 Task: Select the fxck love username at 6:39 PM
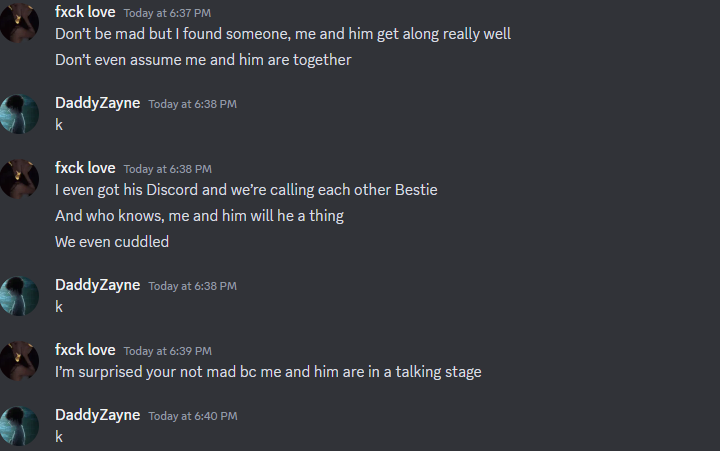(85, 350)
